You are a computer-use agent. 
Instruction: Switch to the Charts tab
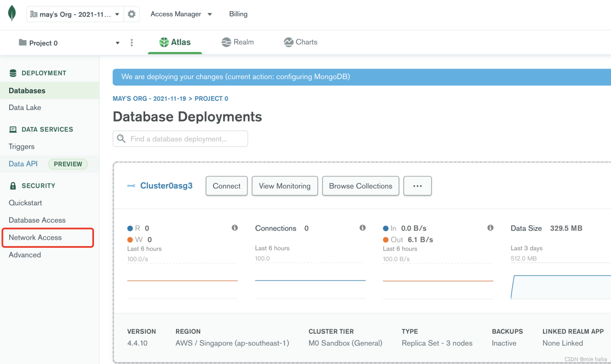300,42
